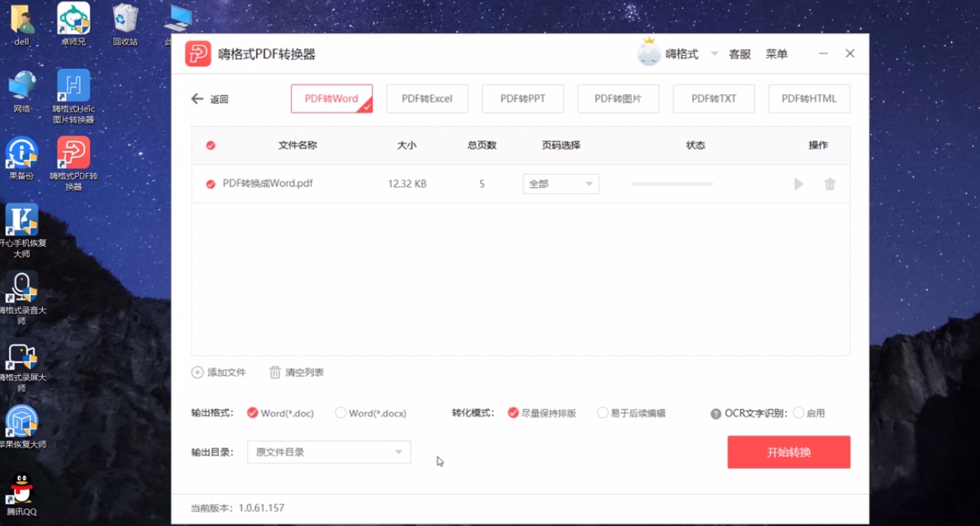
Task: Enable the OCR 启用 option
Action: [809, 413]
